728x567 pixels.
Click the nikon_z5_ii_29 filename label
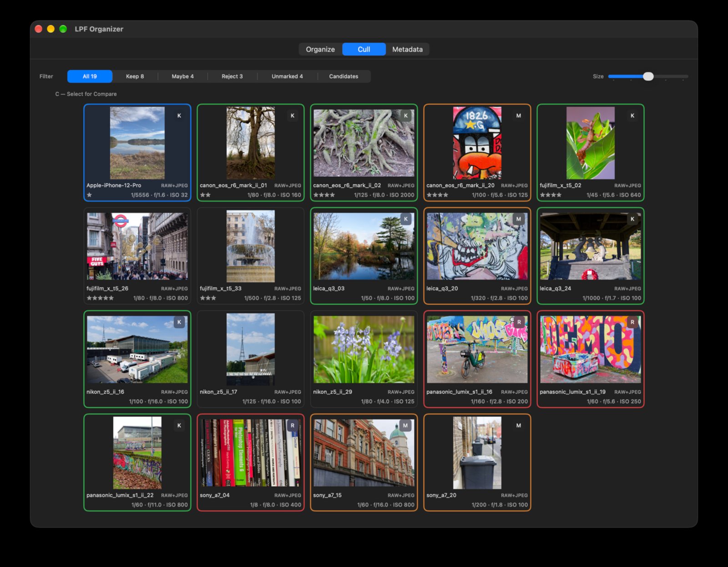coord(333,391)
